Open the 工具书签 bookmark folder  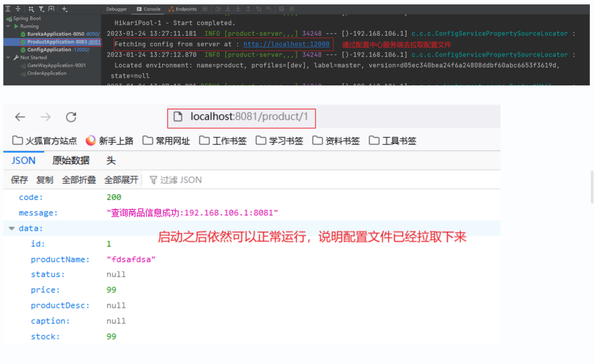click(x=393, y=140)
